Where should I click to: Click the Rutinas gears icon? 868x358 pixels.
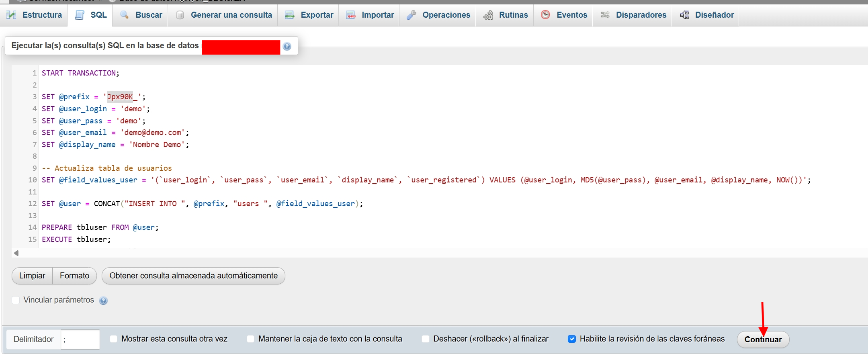(488, 15)
